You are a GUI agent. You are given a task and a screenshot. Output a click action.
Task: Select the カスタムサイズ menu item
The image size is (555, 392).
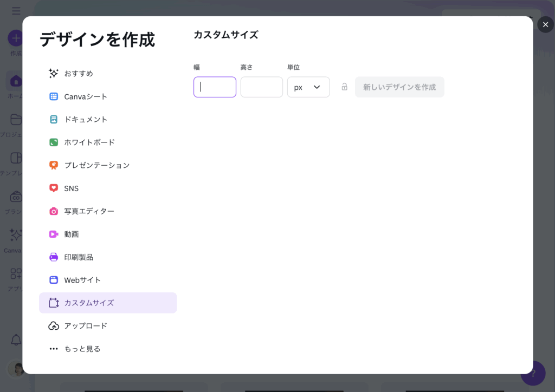[x=108, y=303]
